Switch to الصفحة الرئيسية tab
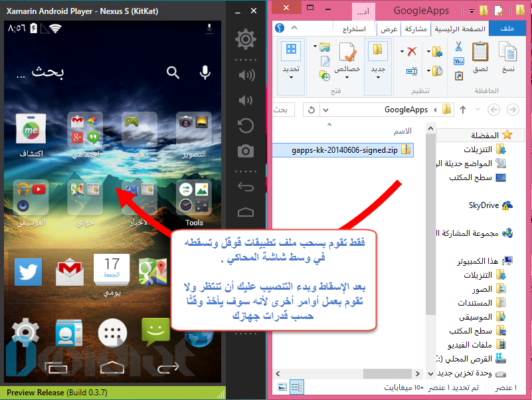Viewport: 532px width, 400px height. 460,29
